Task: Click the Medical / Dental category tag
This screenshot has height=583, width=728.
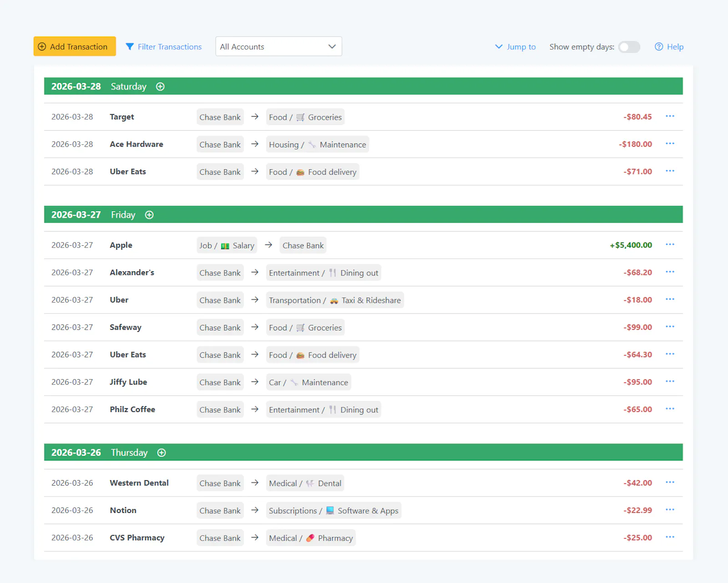Action: pos(305,483)
